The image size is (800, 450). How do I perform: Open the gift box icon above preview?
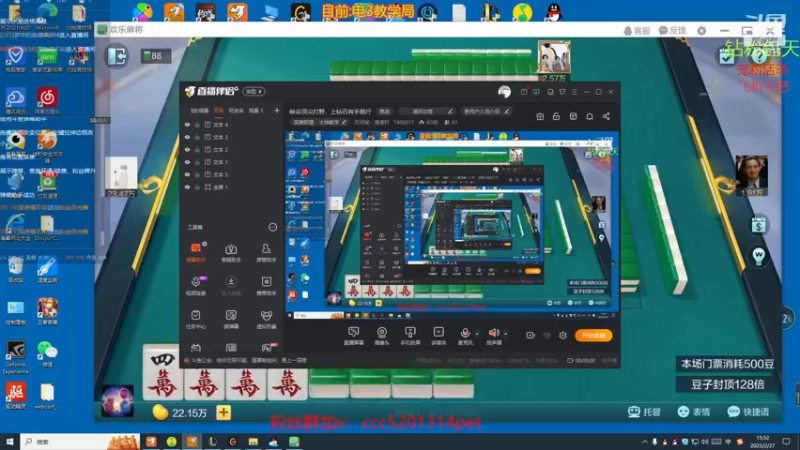tap(540, 116)
